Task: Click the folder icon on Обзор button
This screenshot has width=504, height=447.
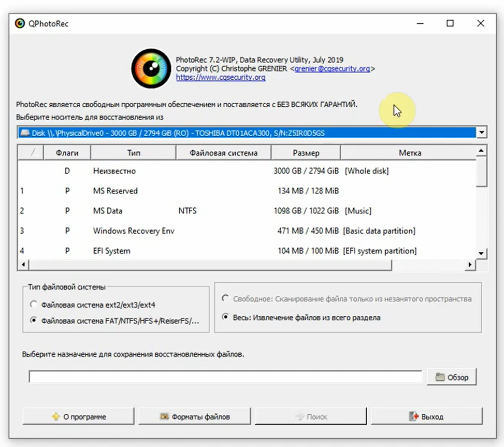Action: click(x=440, y=378)
